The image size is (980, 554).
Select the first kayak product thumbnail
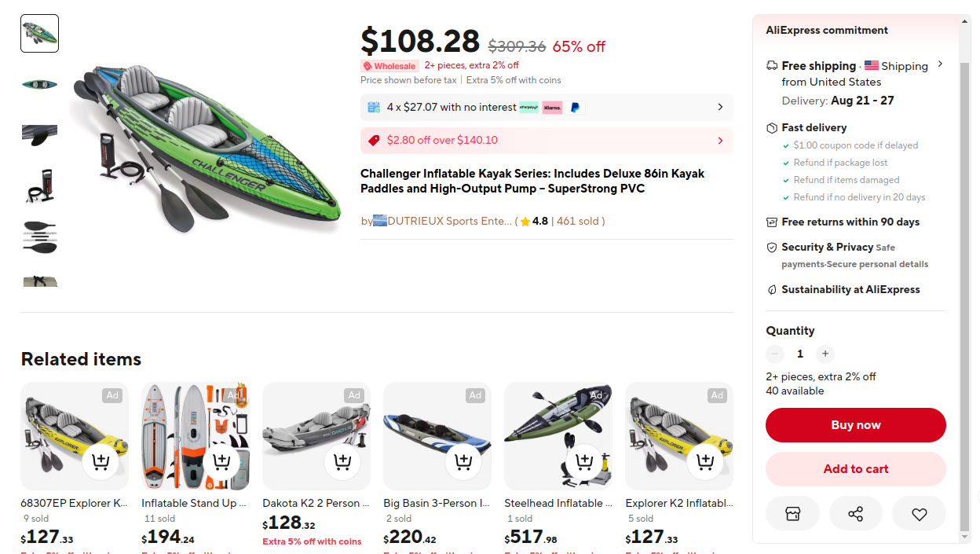(x=39, y=34)
